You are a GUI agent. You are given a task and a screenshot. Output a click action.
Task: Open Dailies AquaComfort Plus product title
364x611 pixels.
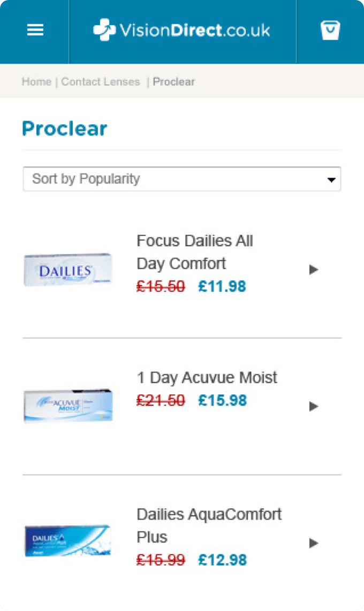tap(209, 526)
